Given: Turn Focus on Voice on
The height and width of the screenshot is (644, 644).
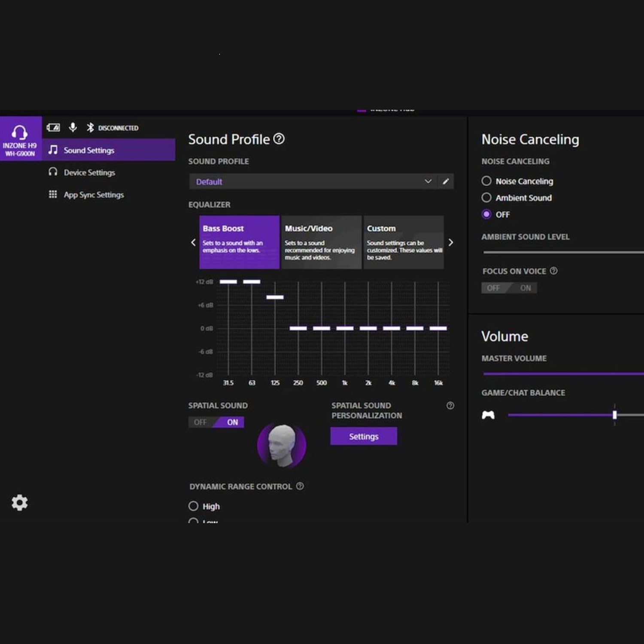Looking at the screenshot, I should 526,288.
